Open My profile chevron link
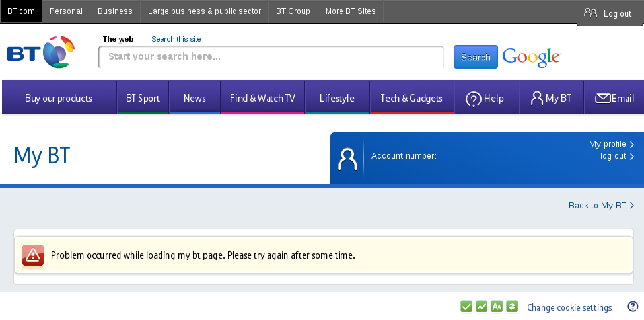This screenshot has width=644, height=320. point(612,144)
